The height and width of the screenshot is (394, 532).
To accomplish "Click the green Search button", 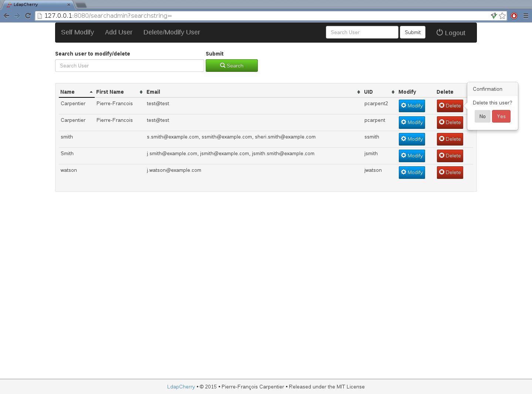I will pyautogui.click(x=232, y=66).
